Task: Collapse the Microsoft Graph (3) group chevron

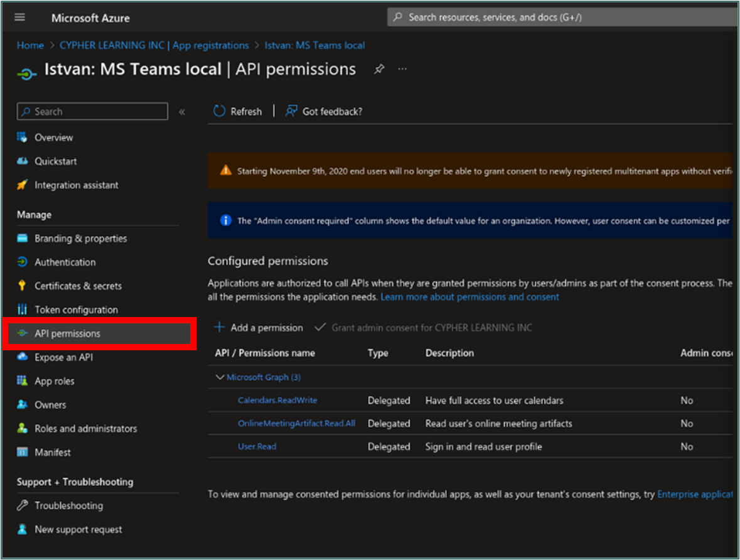Action: 220,377
